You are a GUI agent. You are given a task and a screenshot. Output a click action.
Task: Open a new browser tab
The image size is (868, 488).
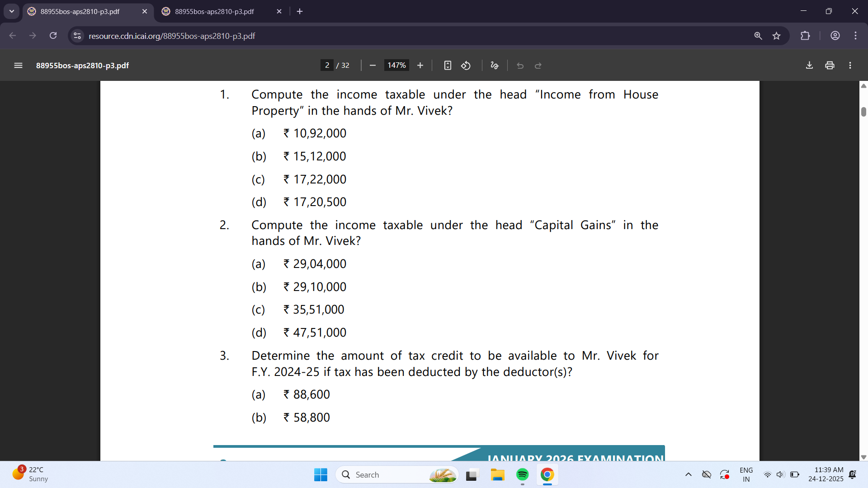(300, 11)
